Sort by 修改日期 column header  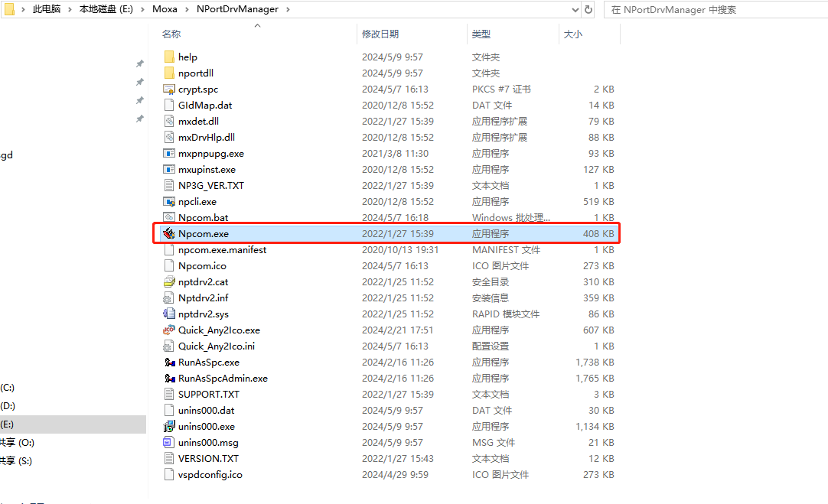tap(380, 34)
